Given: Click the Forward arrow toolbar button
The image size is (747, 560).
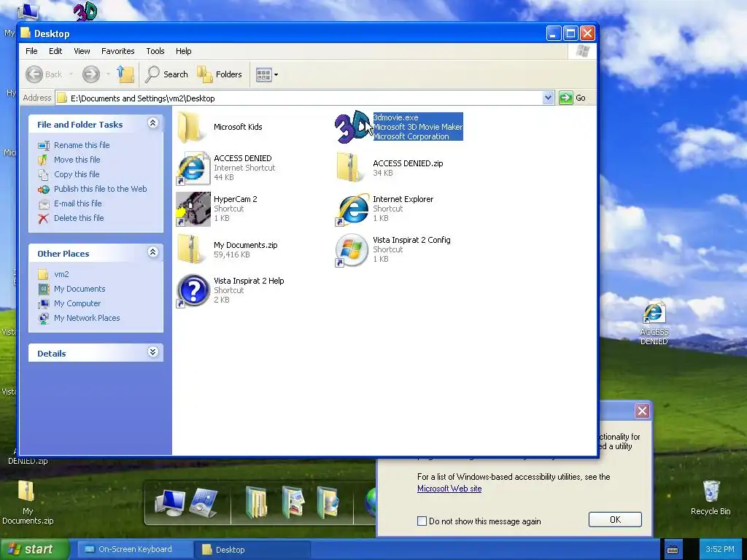Looking at the screenshot, I should [91, 74].
